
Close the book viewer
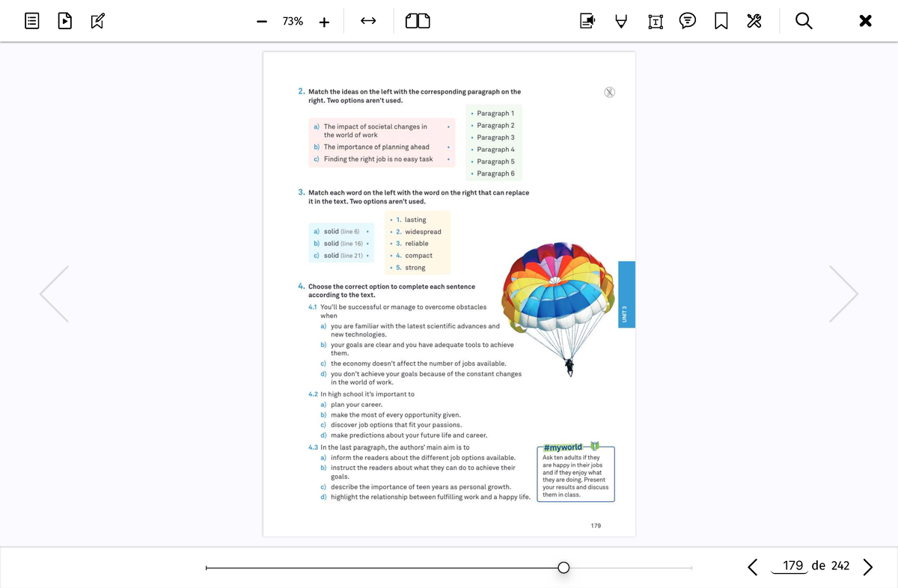point(865,22)
